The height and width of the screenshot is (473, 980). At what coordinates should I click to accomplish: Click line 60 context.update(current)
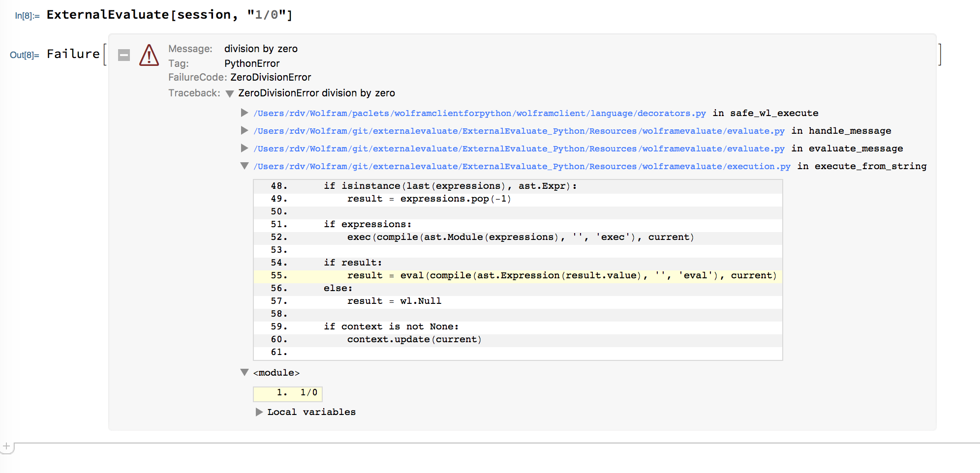[x=414, y=339]
